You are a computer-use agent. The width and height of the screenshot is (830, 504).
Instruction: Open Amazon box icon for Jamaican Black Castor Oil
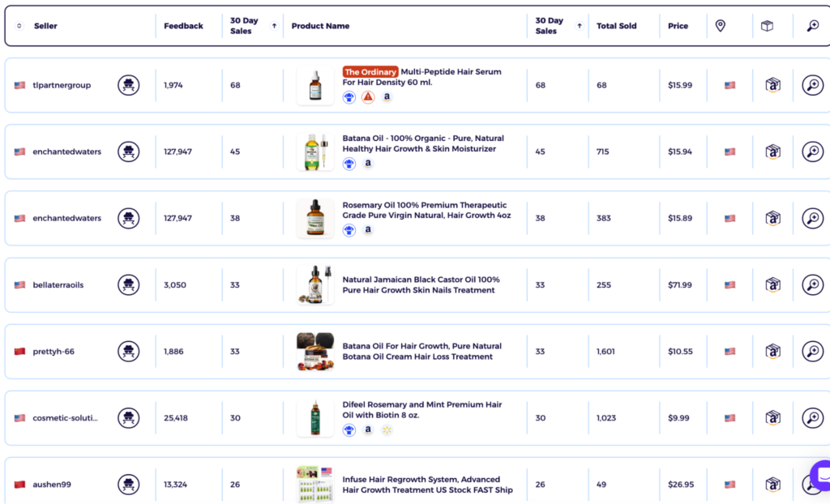click(x=772, y=285)
